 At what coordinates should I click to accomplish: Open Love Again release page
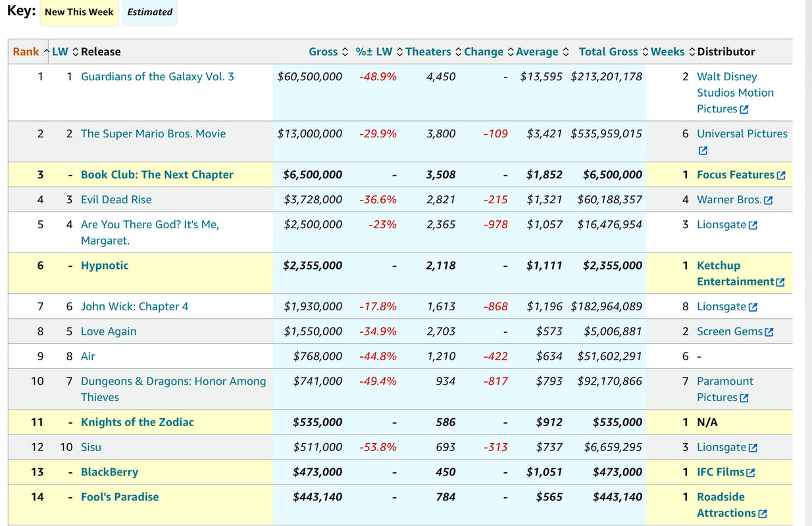[x=109, y=331]
